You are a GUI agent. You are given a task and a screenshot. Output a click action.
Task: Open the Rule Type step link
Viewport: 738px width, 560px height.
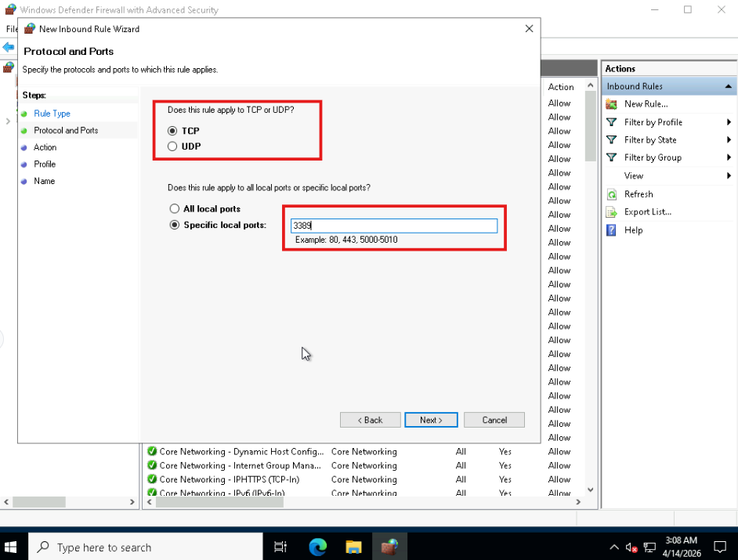tap(52, 114)
